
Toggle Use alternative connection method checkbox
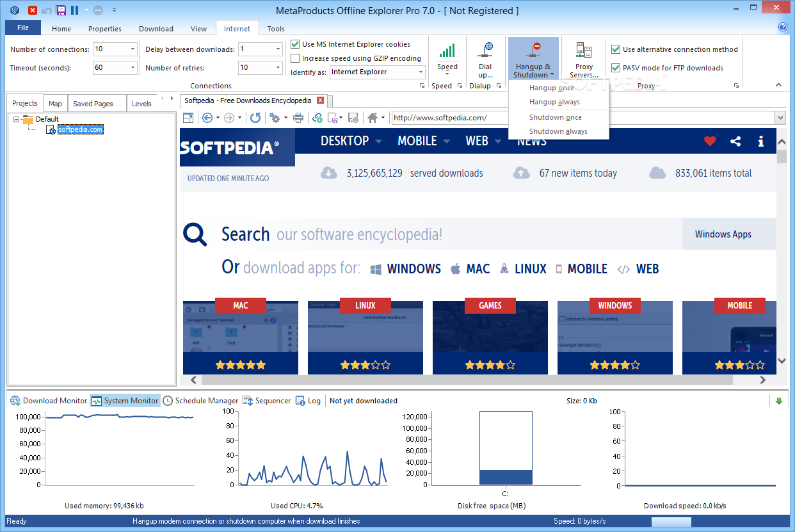point(616,49)
